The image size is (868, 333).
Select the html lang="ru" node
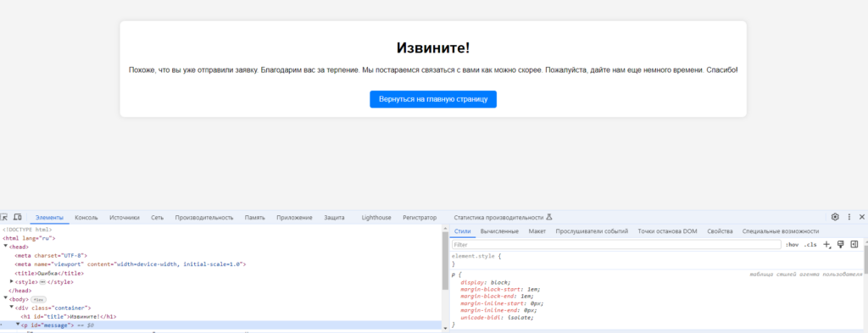click(x=29, y=238)
